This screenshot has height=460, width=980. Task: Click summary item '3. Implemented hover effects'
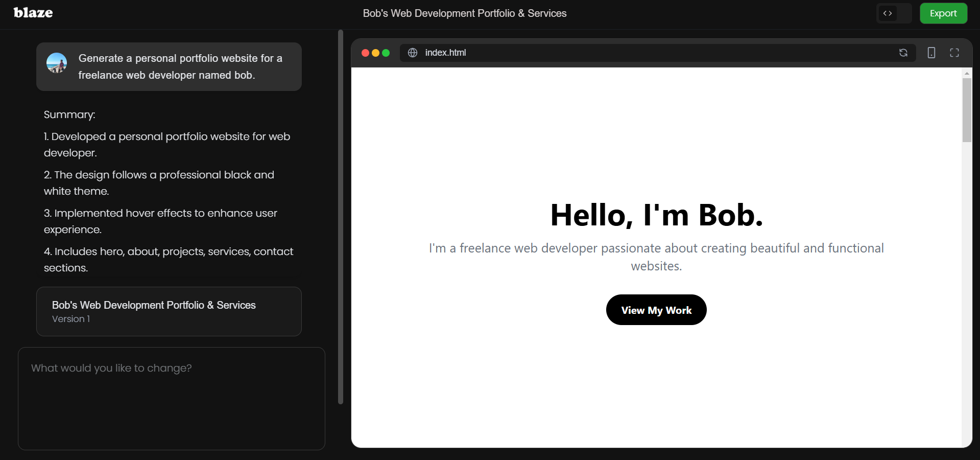(160, 221)
